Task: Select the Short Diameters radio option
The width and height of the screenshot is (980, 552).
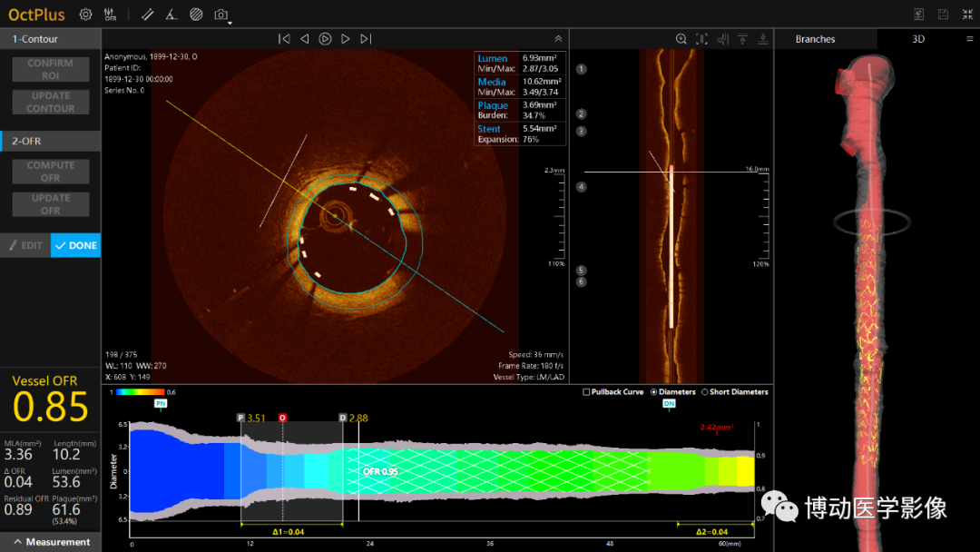Action: pyautogui.click(x=704, y=392)
